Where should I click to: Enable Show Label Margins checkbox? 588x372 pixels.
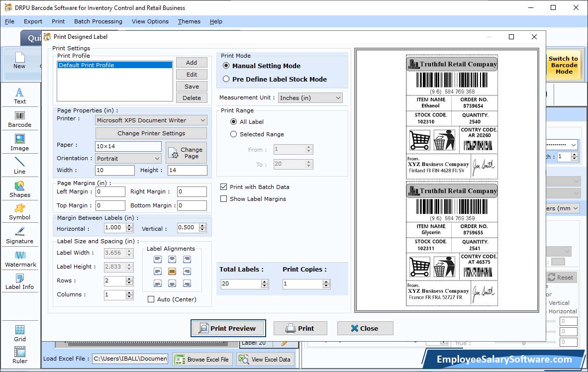pos(223,199)
